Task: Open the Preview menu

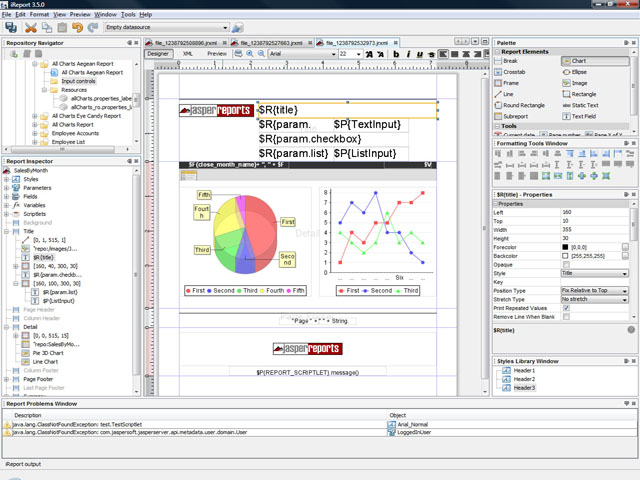Action: tap(80, 14)
